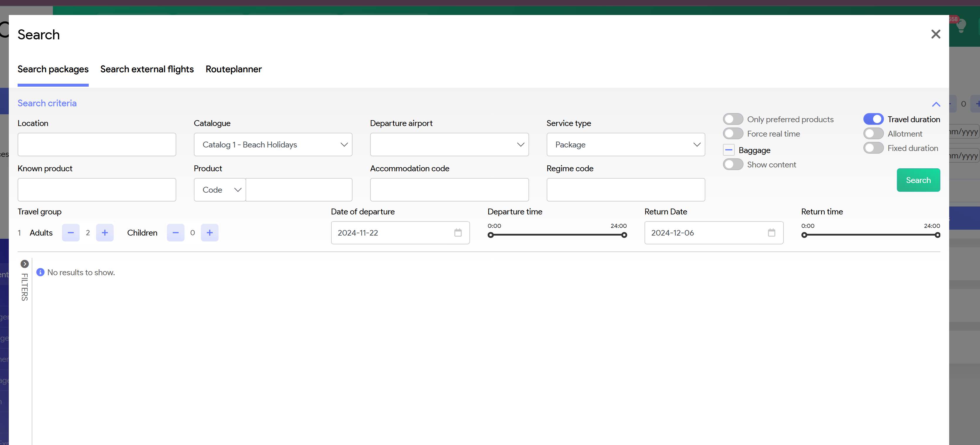Viewport: 980px width, 445px height.
Task: Increase the number of adults
Action: click(x=105, y=232)
